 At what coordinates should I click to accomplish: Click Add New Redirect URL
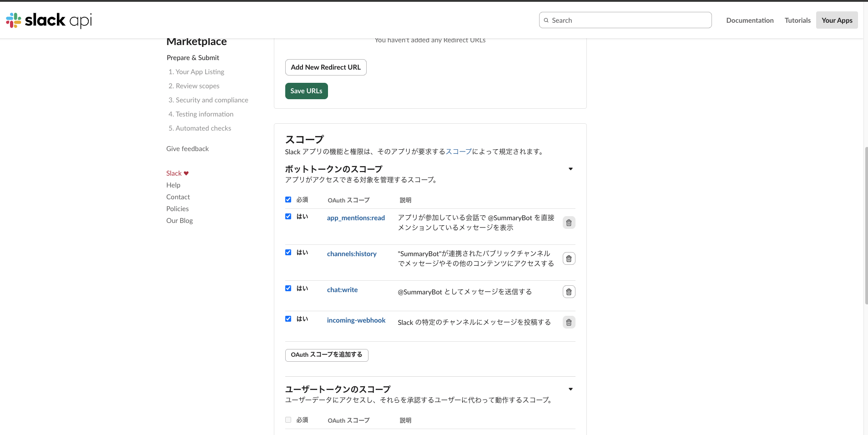pyautogui.click(x=326, y=67)
